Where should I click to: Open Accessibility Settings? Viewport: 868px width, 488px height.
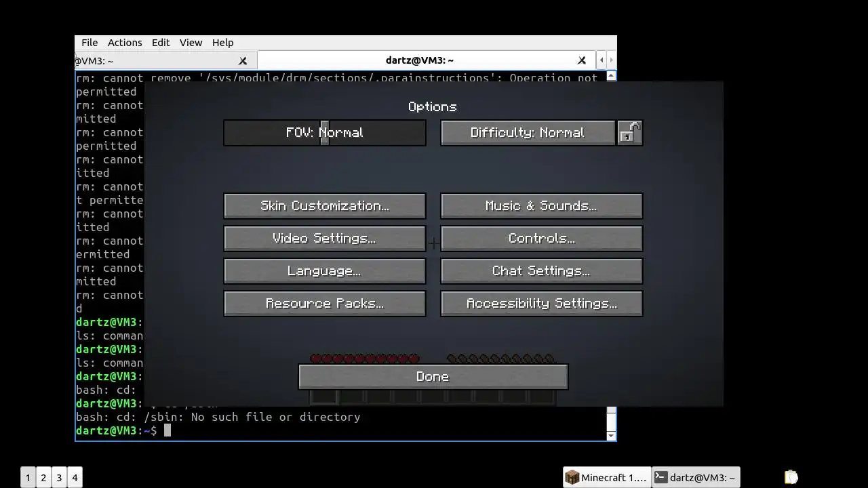click(x=541, y=304)
